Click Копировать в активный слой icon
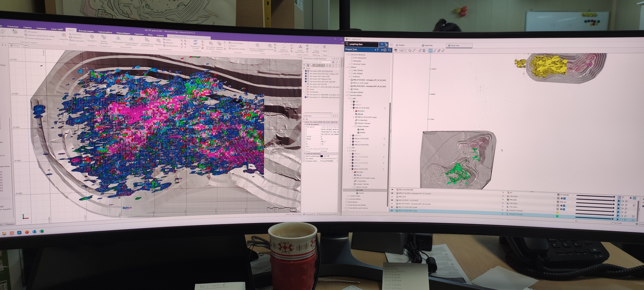 tap(147, 39)
